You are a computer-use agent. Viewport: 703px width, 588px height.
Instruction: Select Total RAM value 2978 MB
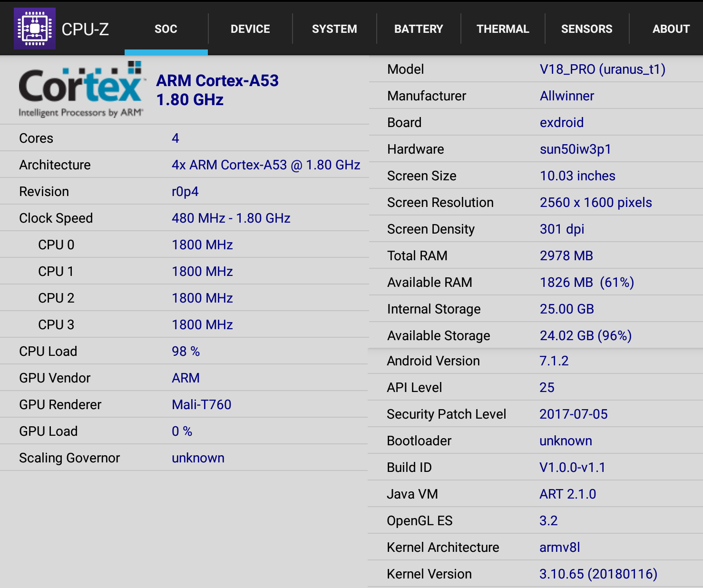tap(566, 256)
